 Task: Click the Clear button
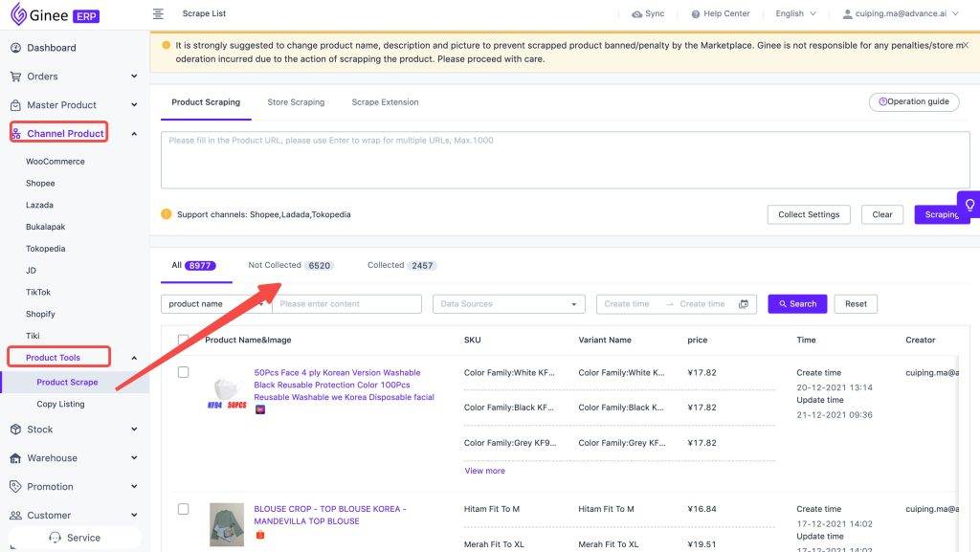coord(881,215)
